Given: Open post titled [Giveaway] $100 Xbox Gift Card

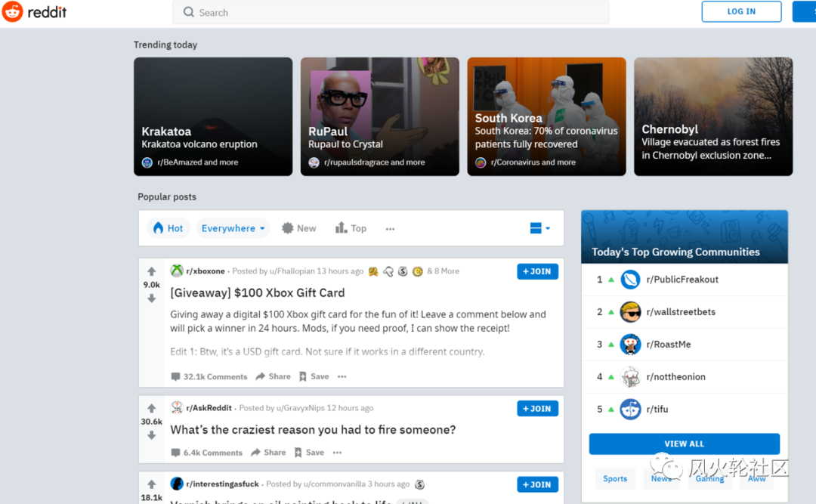Looking at the screenshot, I should [x=258, y=292].
